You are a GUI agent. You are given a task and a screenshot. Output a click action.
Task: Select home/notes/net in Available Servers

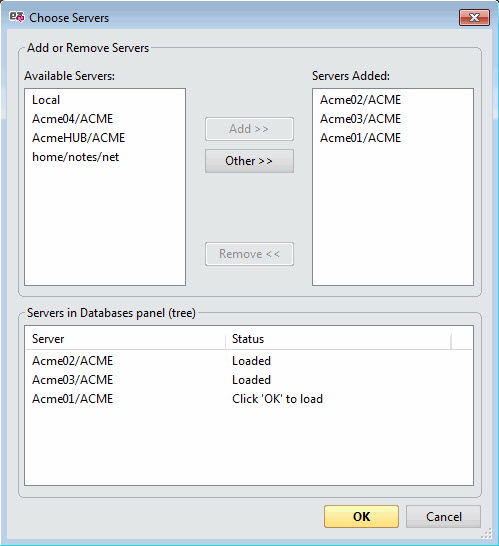coord(76,157)
